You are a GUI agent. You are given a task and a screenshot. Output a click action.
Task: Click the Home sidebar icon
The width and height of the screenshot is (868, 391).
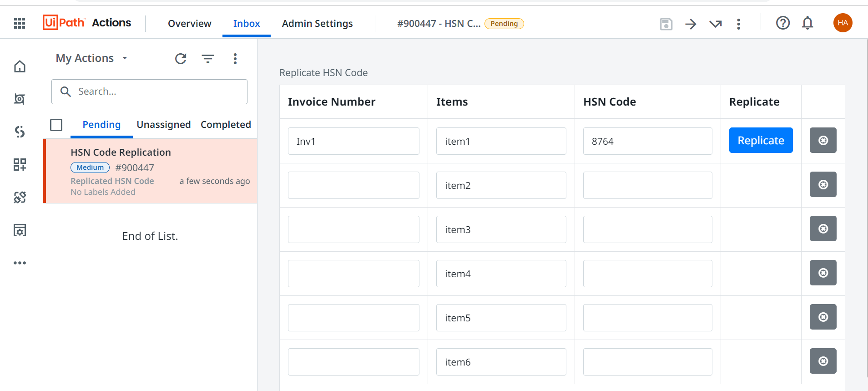click(20, 66)
